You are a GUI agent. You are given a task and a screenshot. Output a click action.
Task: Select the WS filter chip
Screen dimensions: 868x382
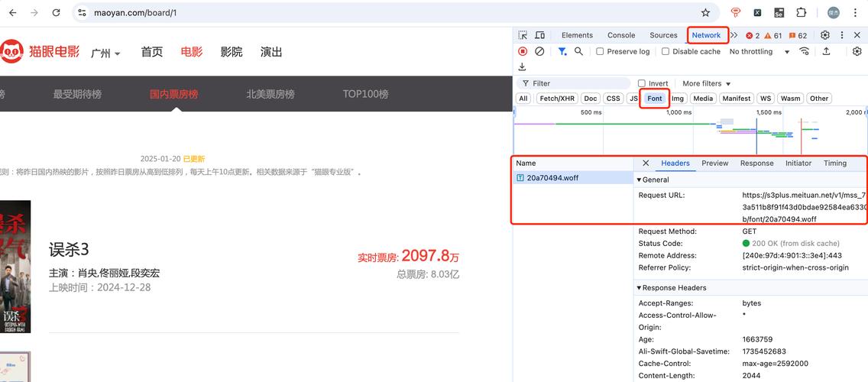click(x=766, y=99)
